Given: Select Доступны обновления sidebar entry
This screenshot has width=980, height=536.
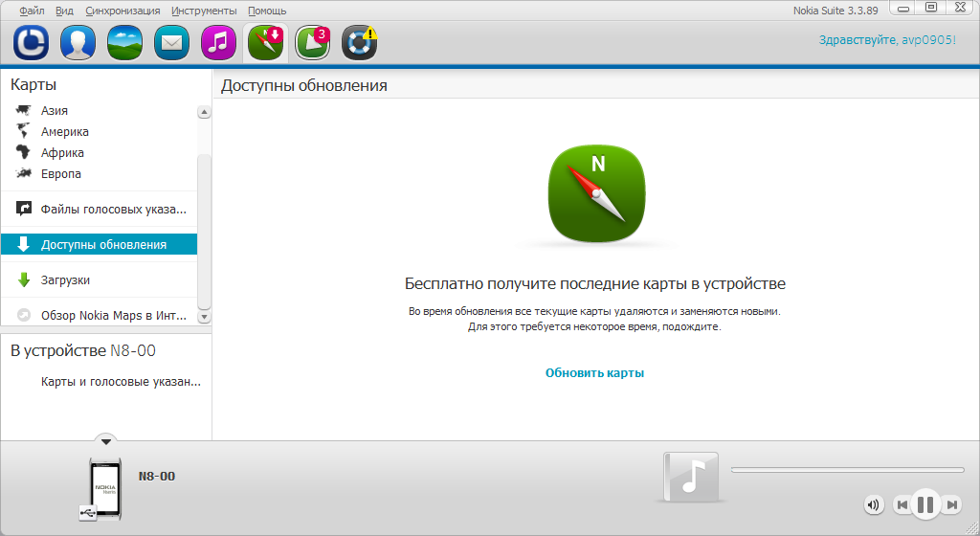Looking at the screenshot, I should point(99,244).
